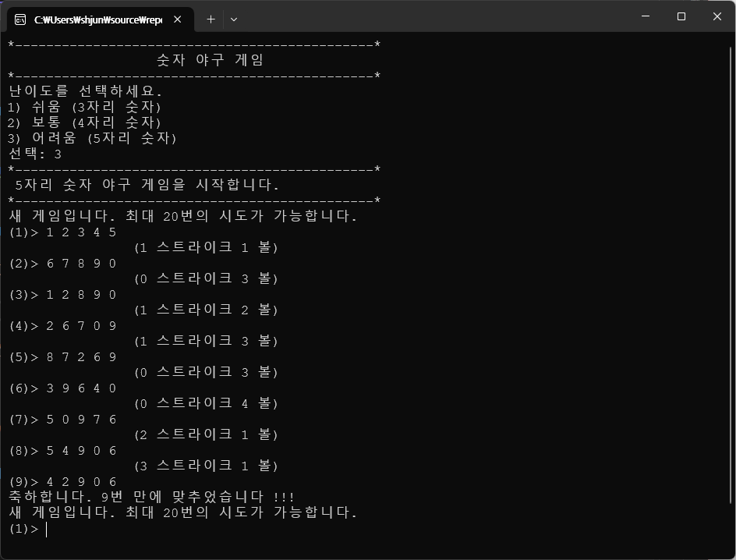Click the '2) 보통 (4자리 숫자)' option line
Image resolution: width=736 pixels, height=560 pixels.
(85, 122)
